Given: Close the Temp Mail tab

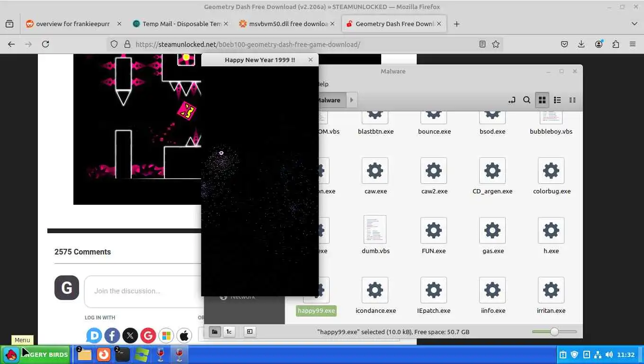Looking at the screenshot, I should [x=226, y=24].
